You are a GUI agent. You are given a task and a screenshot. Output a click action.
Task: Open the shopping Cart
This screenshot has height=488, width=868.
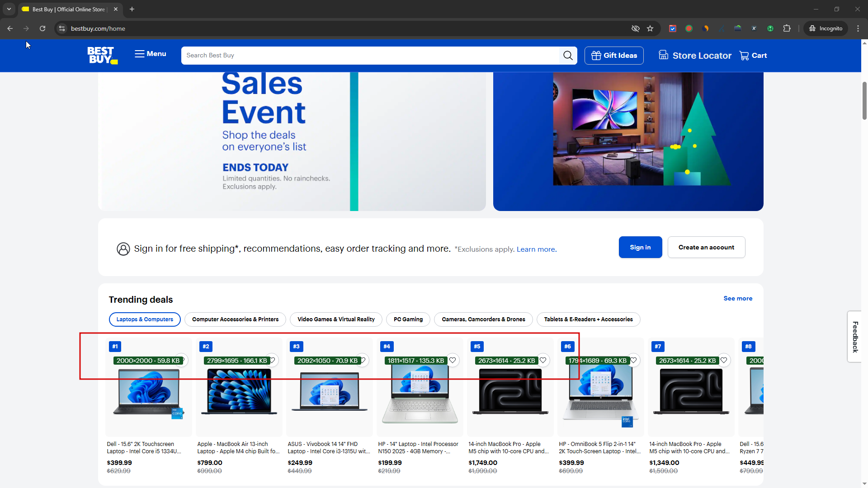pos(753,56)
